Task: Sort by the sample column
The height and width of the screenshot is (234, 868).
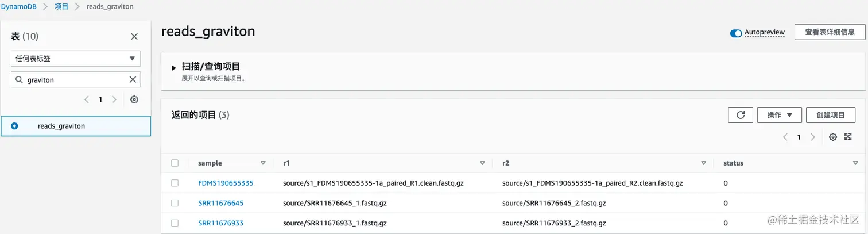Action: click(263, 163)
